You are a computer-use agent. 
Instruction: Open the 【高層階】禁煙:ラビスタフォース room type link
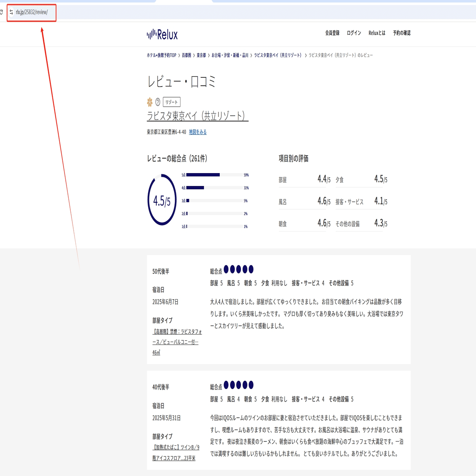177,342
